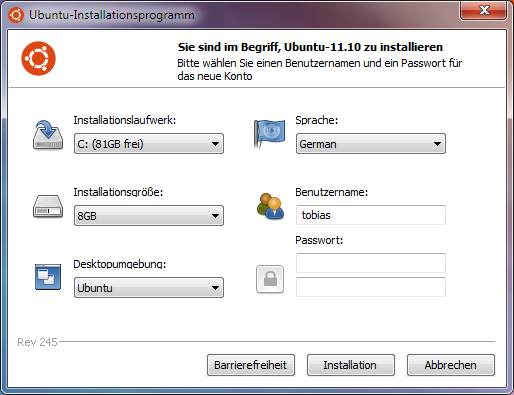The width and height of the screenshot is (514, 395).
Task: Start setup with the Installation button
Action: click(351, 365)
